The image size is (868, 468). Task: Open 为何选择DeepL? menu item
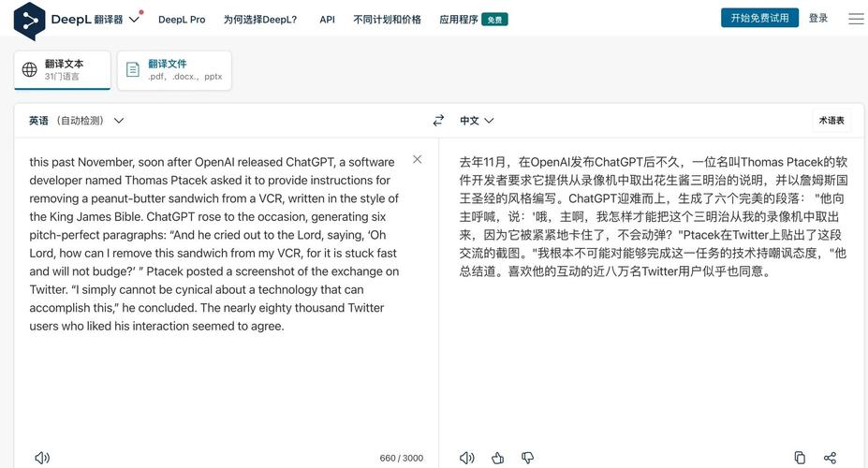click(260, 20)
